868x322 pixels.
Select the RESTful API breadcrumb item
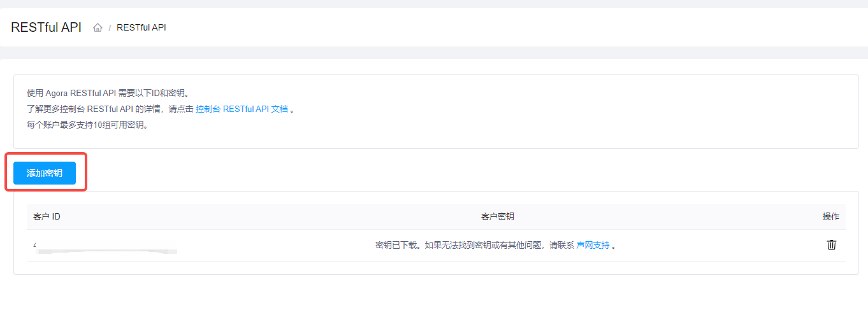[141, 27]
